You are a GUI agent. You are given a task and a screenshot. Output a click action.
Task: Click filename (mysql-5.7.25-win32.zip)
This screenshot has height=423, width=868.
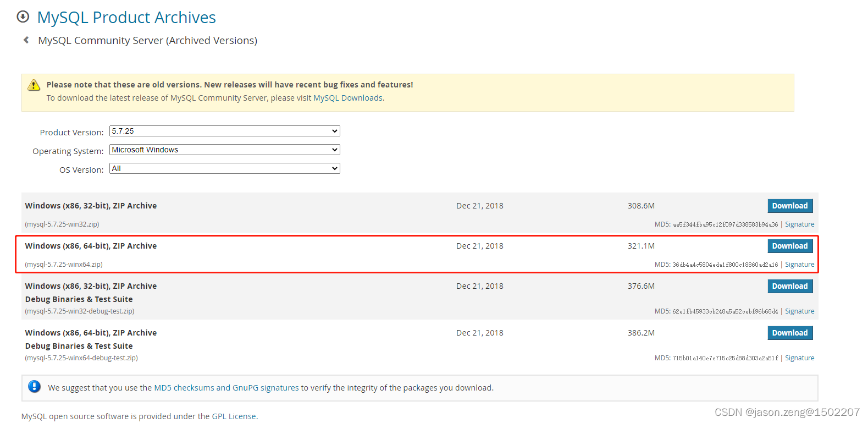click(62, 224)
